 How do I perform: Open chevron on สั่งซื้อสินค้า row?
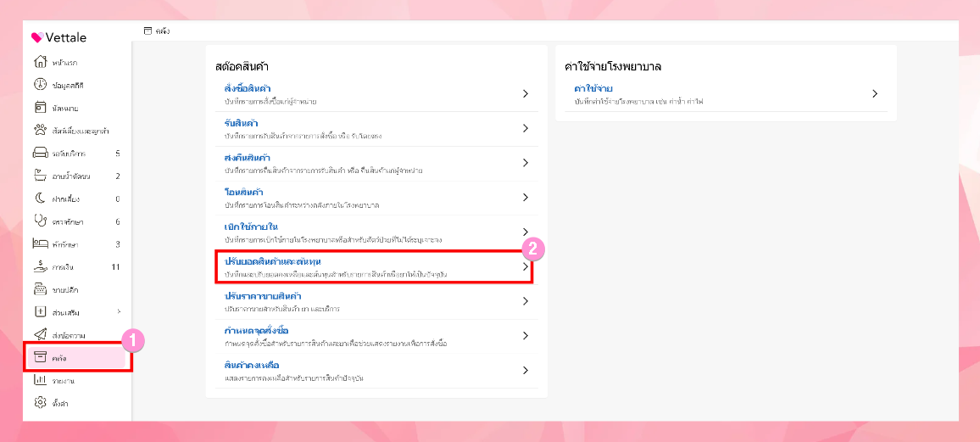[x=526, y=94]
